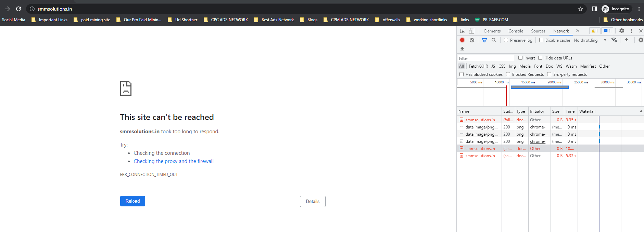The width and height of the screenshot is (644, 232).
Task: Open Chrome three-dot menu
Action: click(639, 9)
